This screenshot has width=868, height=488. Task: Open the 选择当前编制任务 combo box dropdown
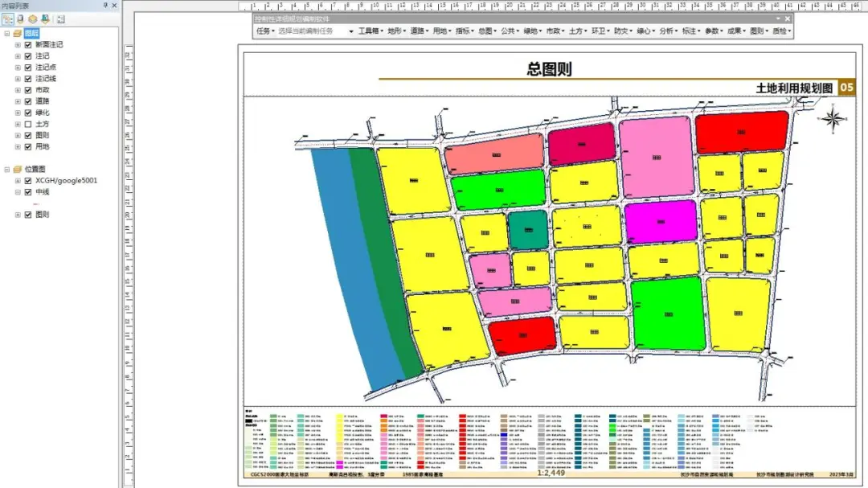[351, 31]
